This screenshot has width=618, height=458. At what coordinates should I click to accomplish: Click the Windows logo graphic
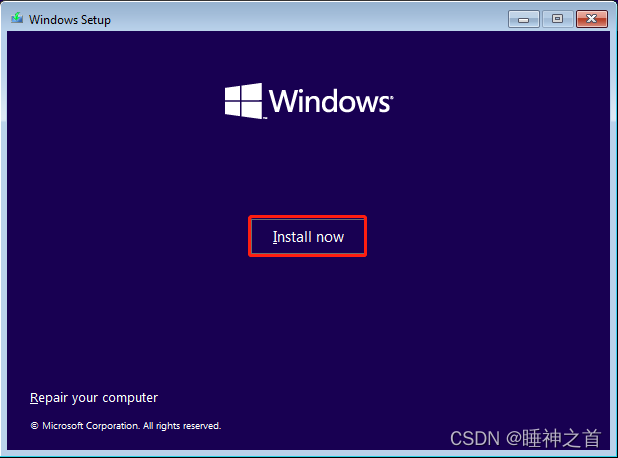pyautogui.click(x=309, y=101)
